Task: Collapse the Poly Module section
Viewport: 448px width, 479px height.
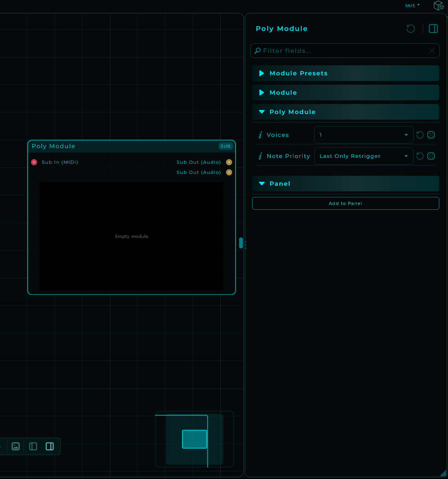Action: [345, 112]
